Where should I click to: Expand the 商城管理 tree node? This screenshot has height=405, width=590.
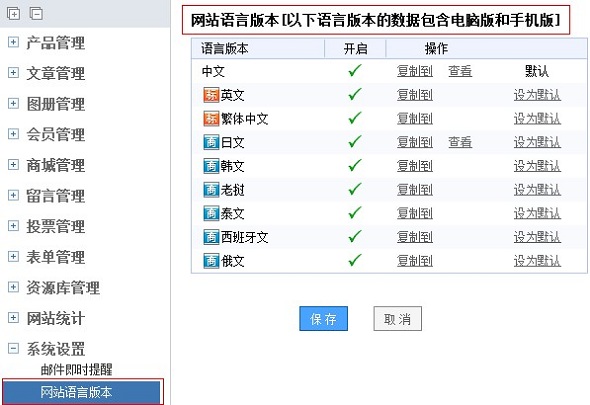13,164
